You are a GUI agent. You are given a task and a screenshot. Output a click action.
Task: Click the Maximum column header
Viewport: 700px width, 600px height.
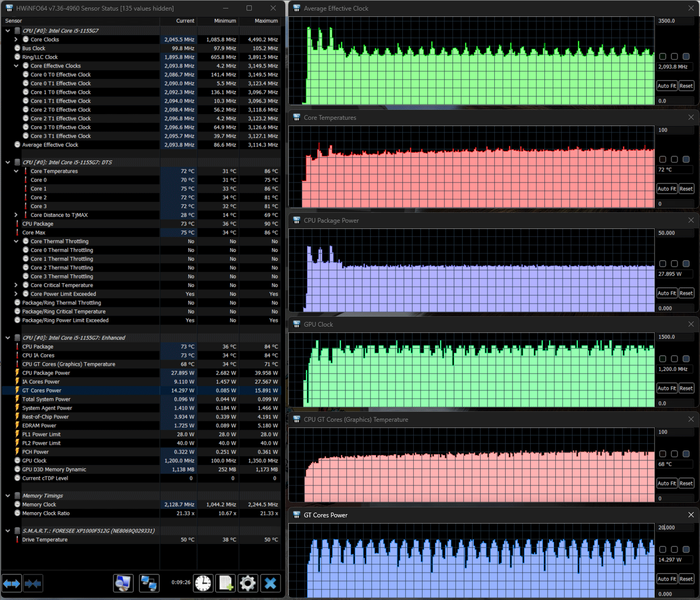(x=261, y=21)
